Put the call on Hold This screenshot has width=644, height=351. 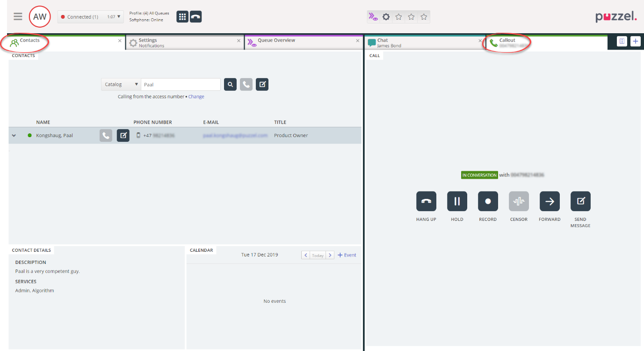coord(457,201)
